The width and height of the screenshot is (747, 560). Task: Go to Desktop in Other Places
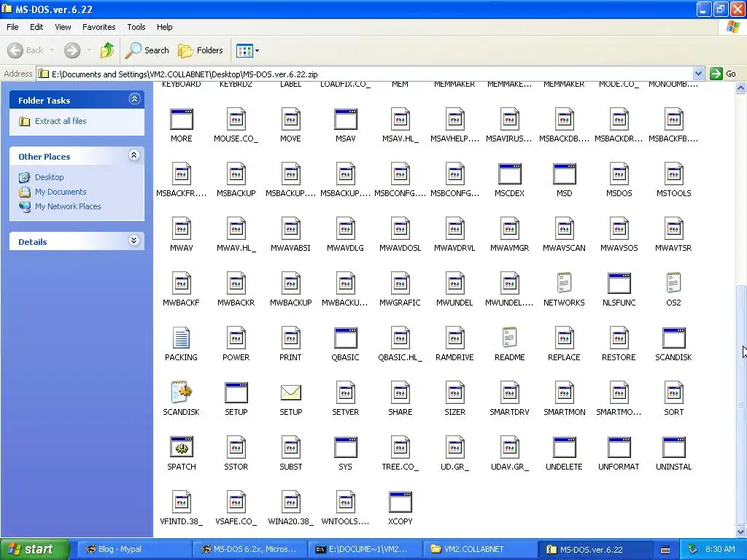tap(49, 177)
